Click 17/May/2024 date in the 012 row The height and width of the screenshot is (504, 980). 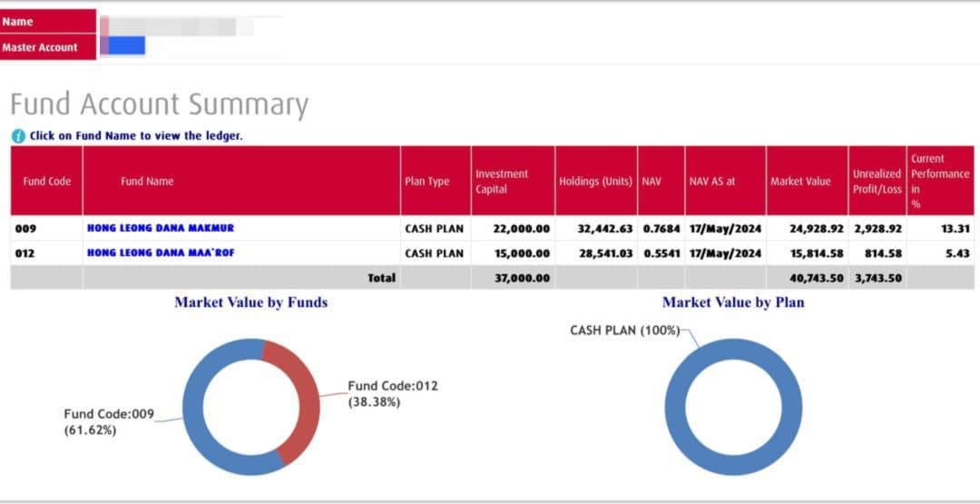(x=726, y=254)
